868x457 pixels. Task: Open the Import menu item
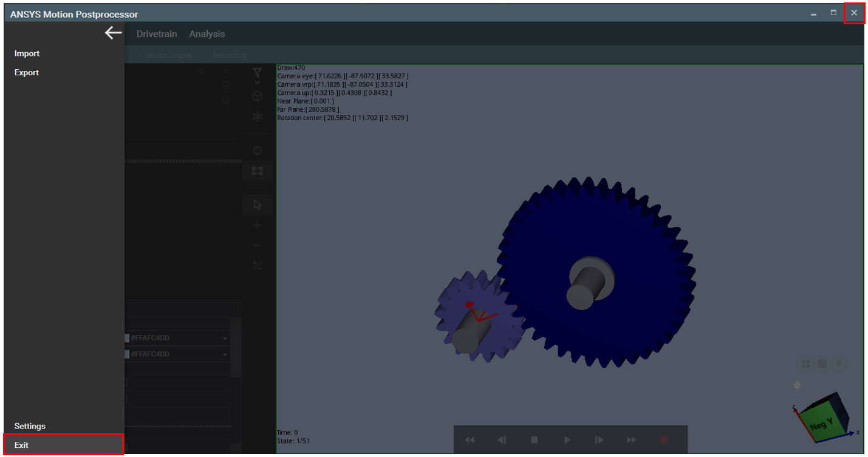tap(27, 53)
